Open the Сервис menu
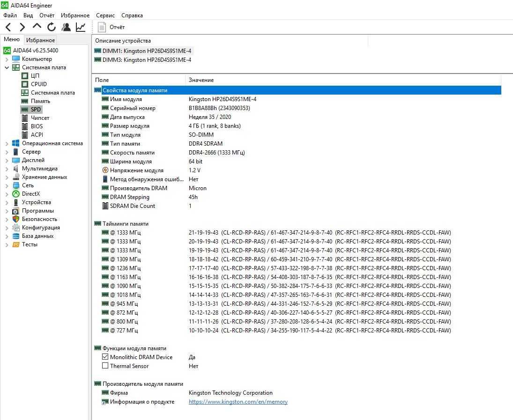 coord(105,15)
